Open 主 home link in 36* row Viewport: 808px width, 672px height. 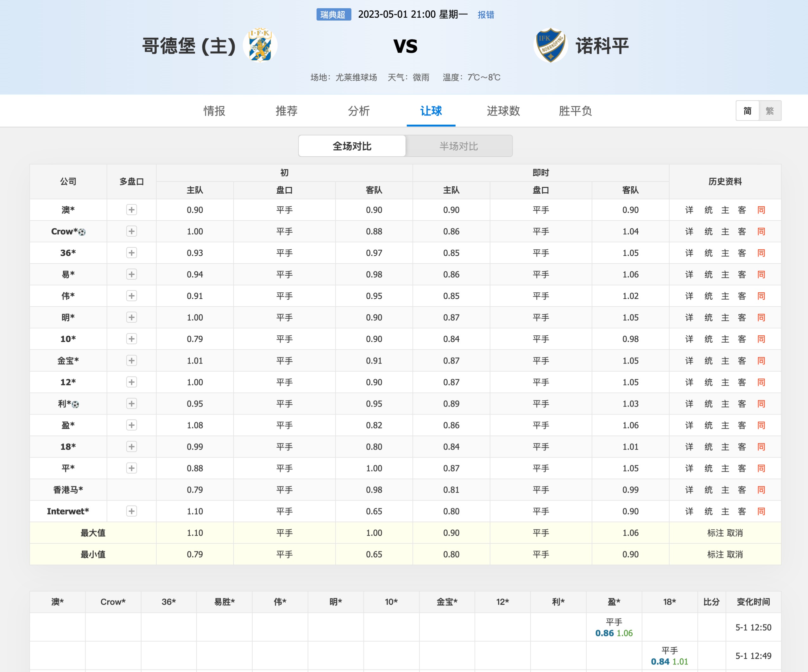point(725,253)
